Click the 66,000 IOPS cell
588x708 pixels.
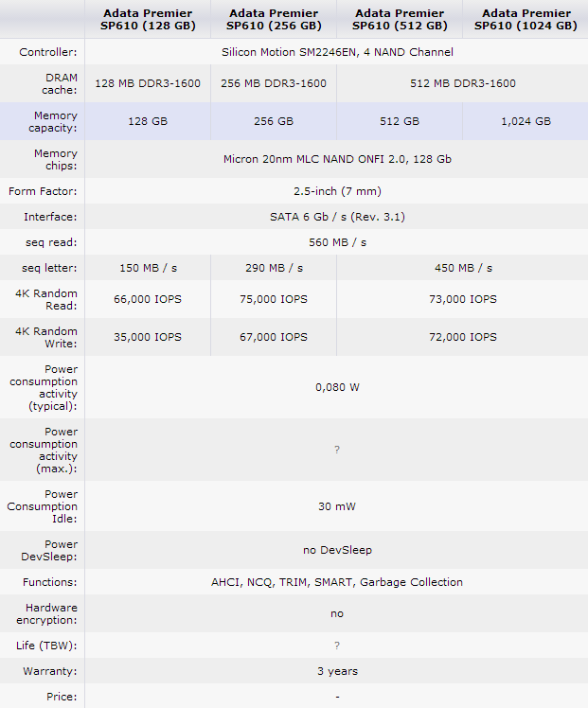coord(148,299)
